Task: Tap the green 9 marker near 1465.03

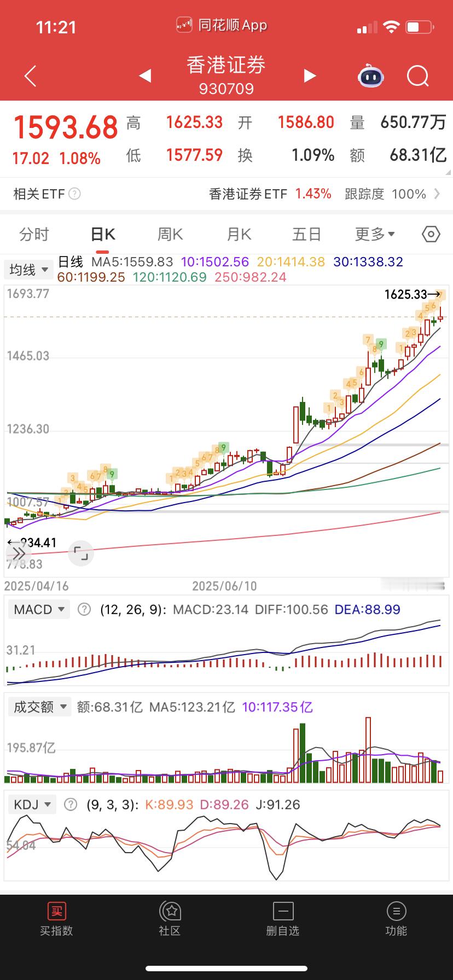Action: (381, 344)
